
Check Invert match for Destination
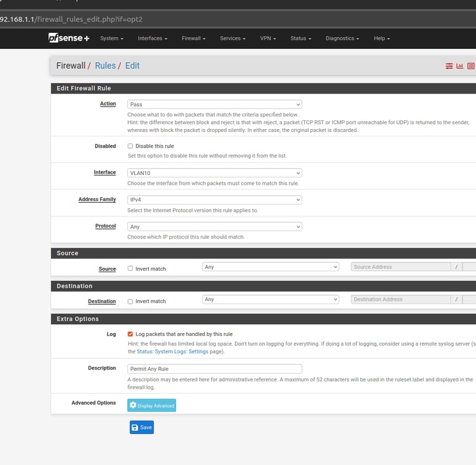130,301
